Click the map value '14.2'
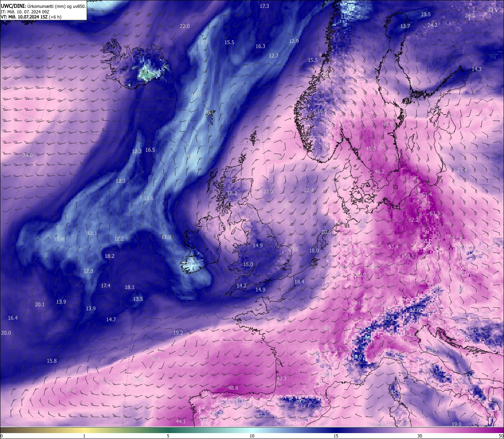The width and height of the screenshot is (504, 439). click(x=241, y=286)
